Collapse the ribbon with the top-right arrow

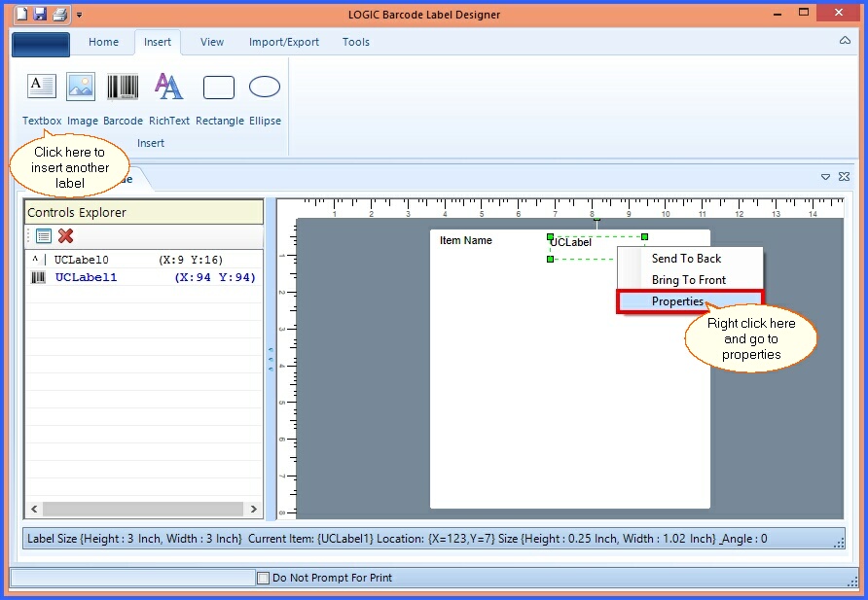point(845,41)
